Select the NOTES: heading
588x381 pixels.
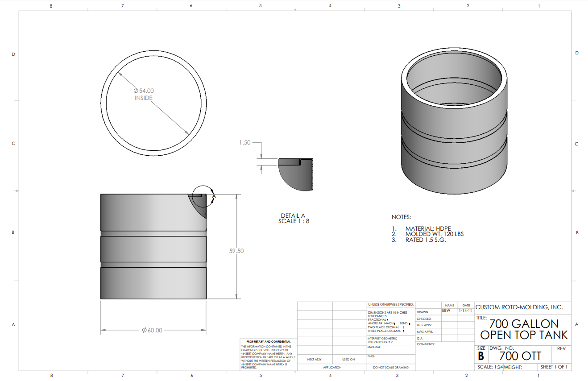click(401, 217)
